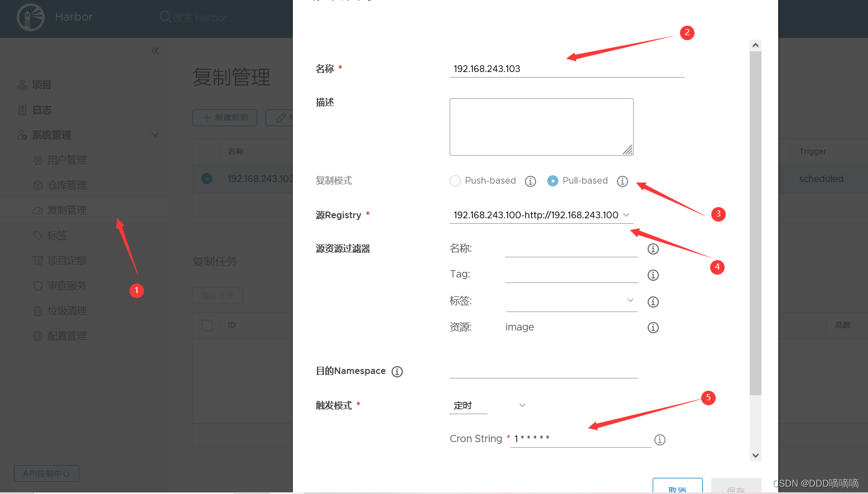Image resolution: width=868 pixels, height=494 pixels.
Task: Show info for filter 名称 field
Action: tap(653, 249)
